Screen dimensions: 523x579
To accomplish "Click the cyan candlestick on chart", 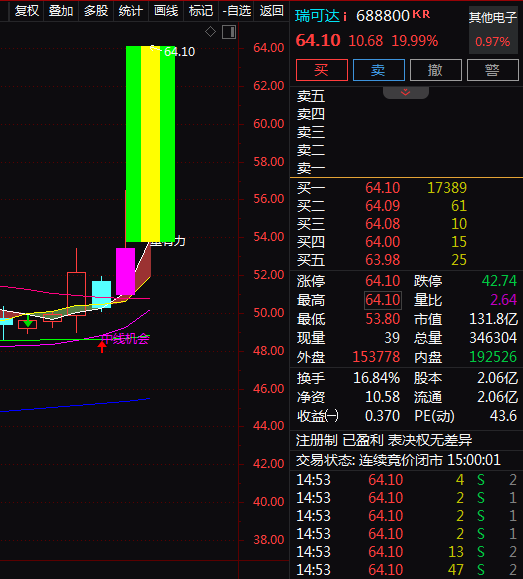I will click(x=101, y=294).
